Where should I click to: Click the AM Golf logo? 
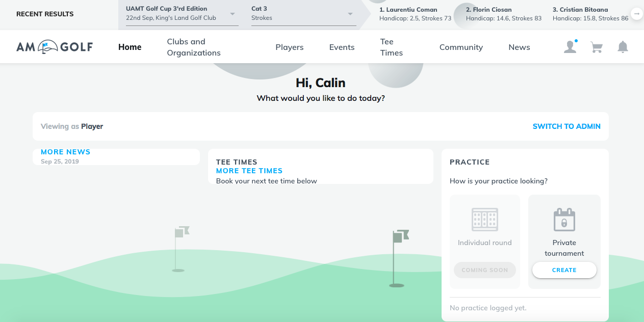tap(55, 47)
